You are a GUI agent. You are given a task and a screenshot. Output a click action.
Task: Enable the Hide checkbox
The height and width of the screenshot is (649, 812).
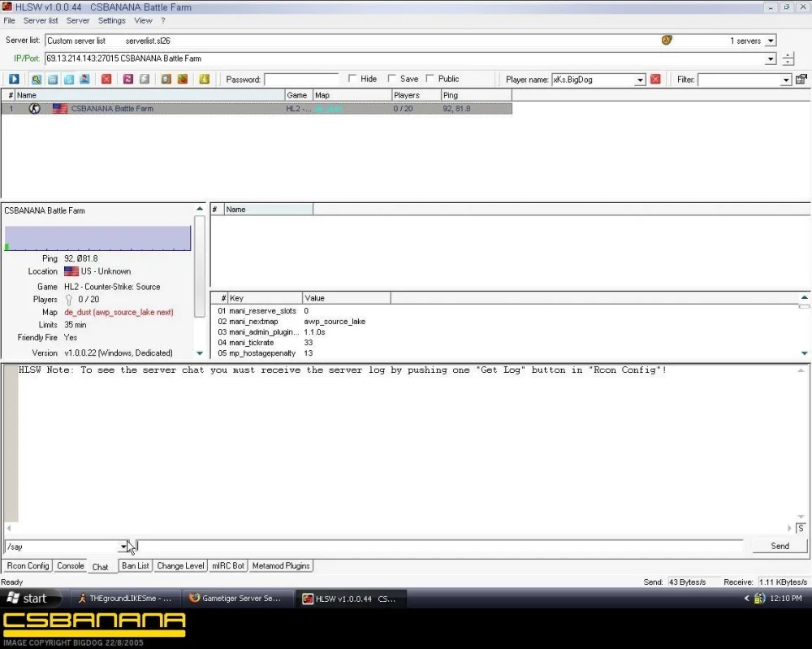(x=352, y=78)
